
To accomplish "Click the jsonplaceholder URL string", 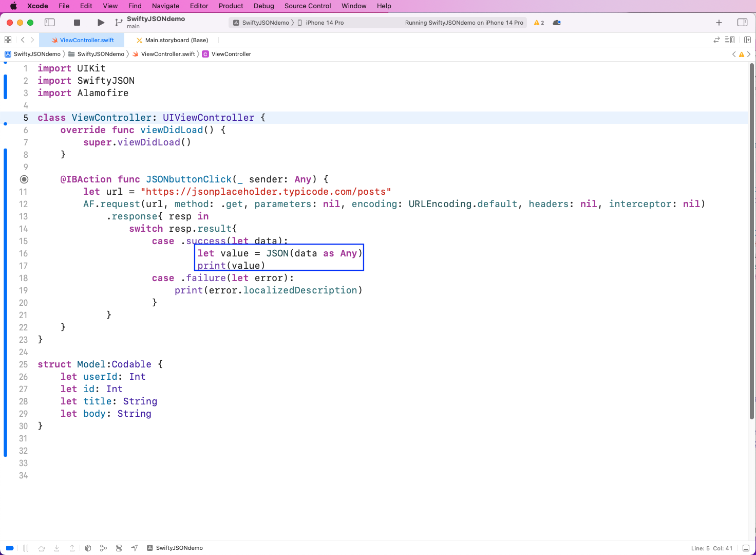I will [x=266, y=192].
